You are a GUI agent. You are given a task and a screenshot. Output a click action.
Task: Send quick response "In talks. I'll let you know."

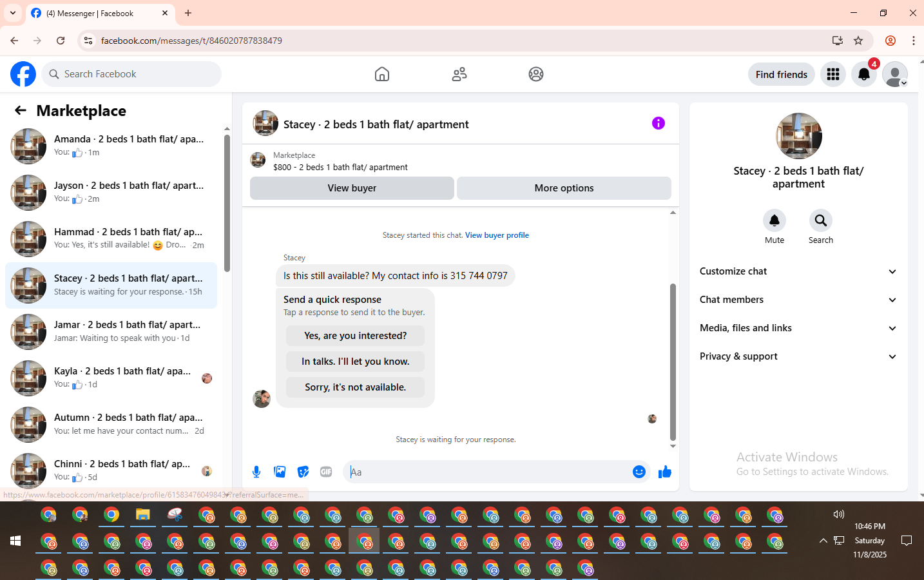pos(355,362)
